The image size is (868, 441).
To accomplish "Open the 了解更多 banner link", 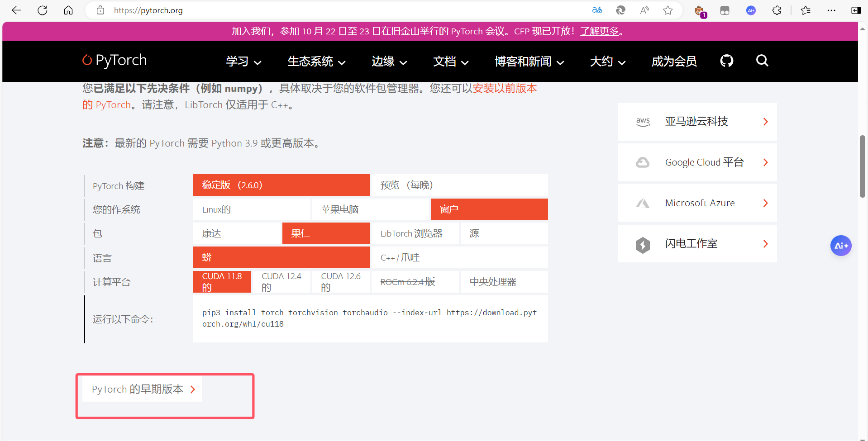I will 599,31.
